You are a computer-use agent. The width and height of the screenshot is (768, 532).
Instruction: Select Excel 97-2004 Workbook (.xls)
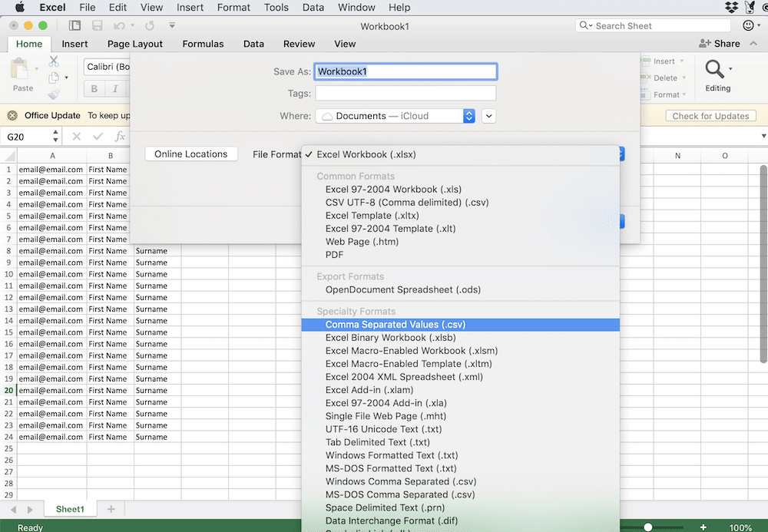tap(460, 190)
